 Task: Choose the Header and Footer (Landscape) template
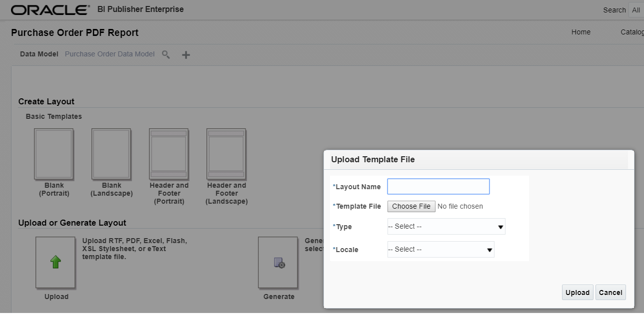[x=226, y=153]
